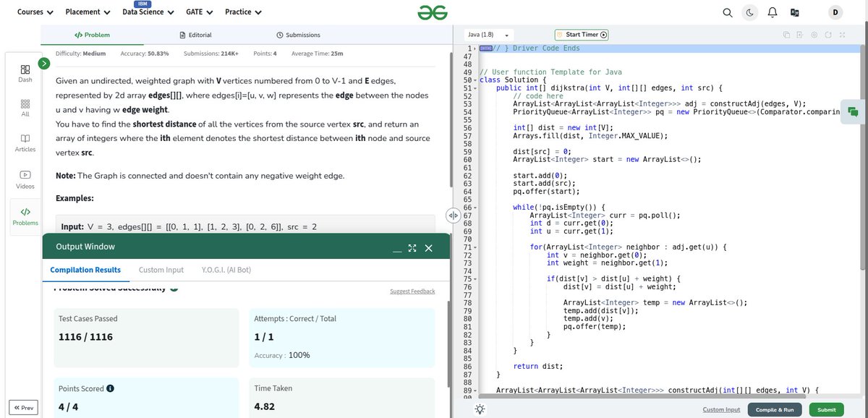Open editor settings gear icon
Viewport: 868px width, 418px height.
point(814,35)
